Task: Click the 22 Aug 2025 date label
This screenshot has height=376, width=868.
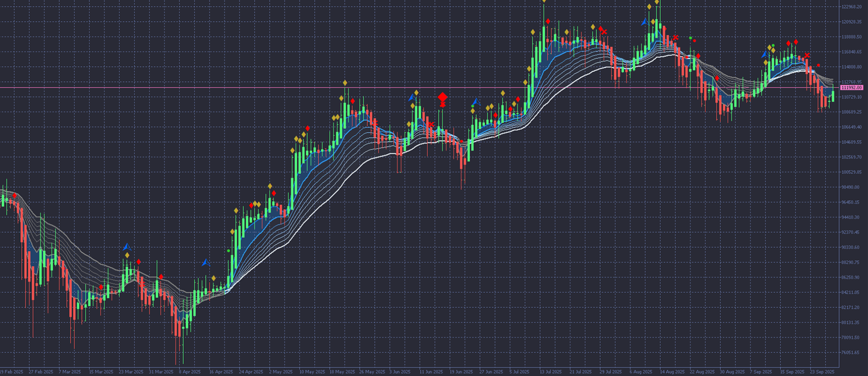Action: 702,372
